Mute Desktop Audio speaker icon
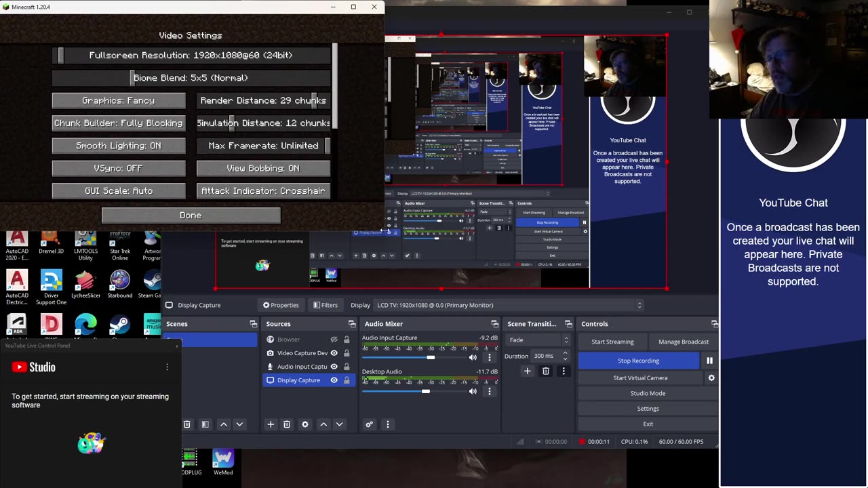This screenshot has height=488, width=868. pos(473,391)
